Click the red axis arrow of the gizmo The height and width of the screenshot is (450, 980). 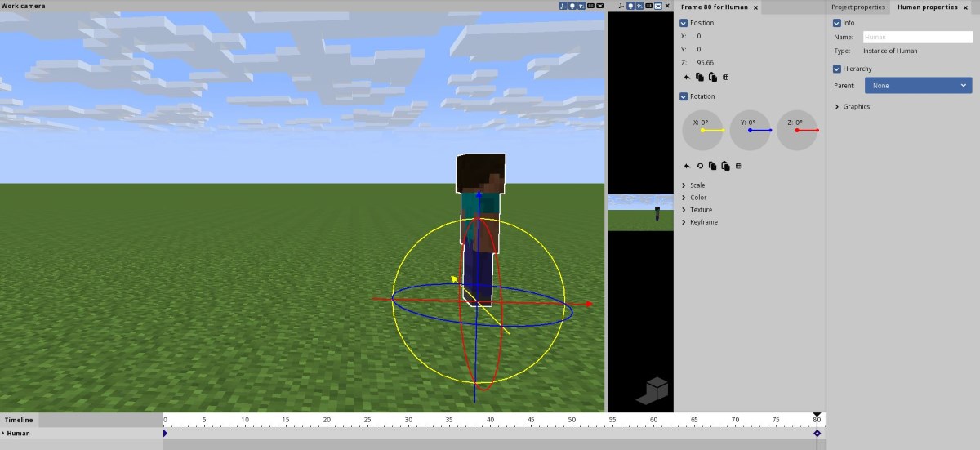tap(587, 304)
